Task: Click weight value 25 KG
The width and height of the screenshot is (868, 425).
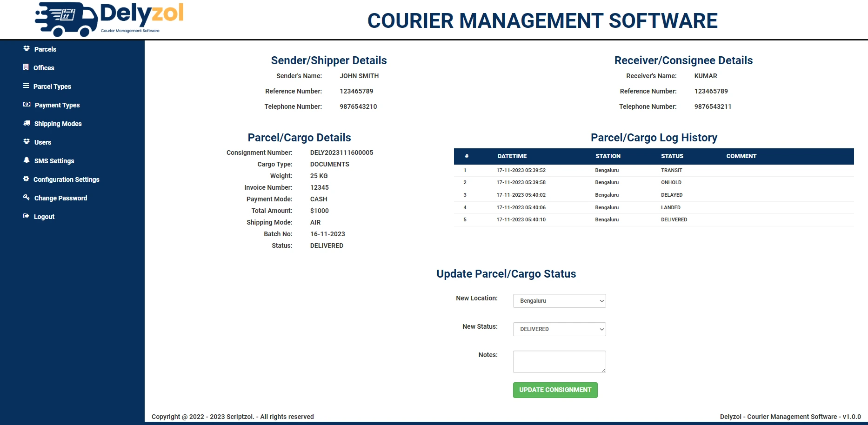Action: click(x=319, y=176)
